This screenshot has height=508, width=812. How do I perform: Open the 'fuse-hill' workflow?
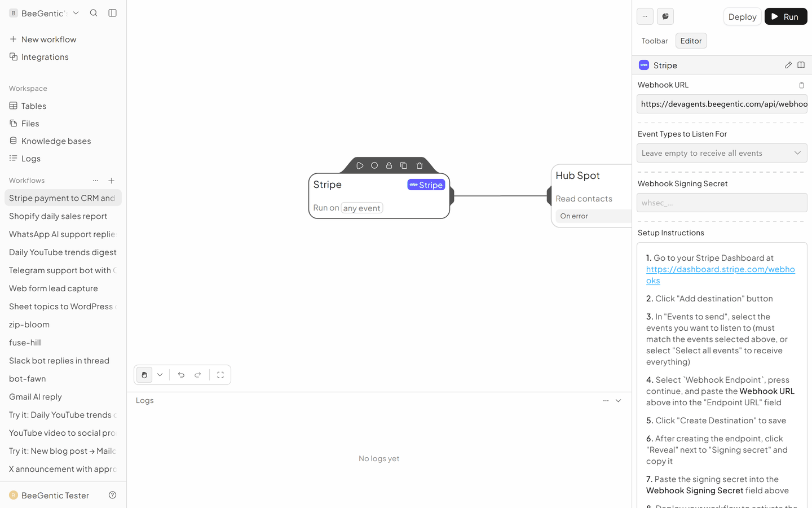coord(63,343)
